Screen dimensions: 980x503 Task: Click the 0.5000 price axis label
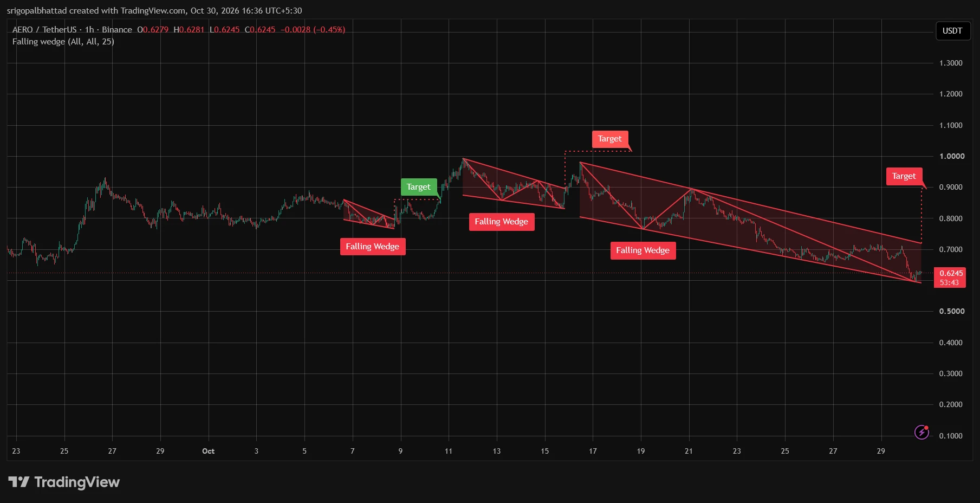pos(951,311)
